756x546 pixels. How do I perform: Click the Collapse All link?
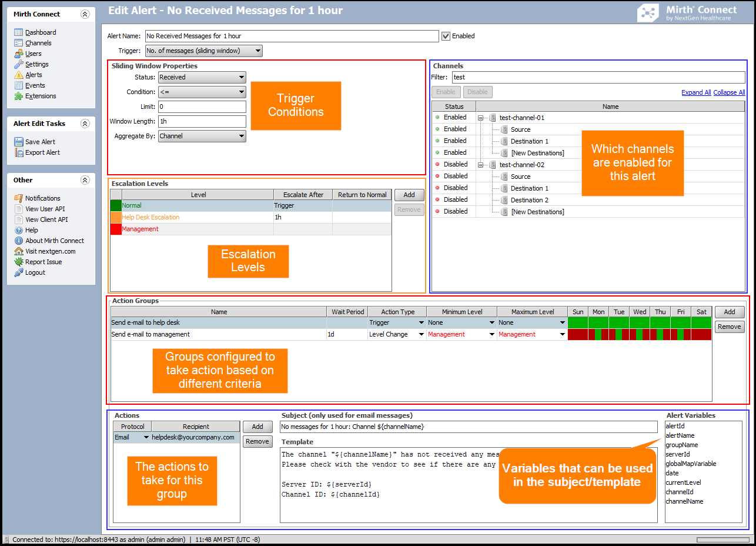tap(729, 92)
